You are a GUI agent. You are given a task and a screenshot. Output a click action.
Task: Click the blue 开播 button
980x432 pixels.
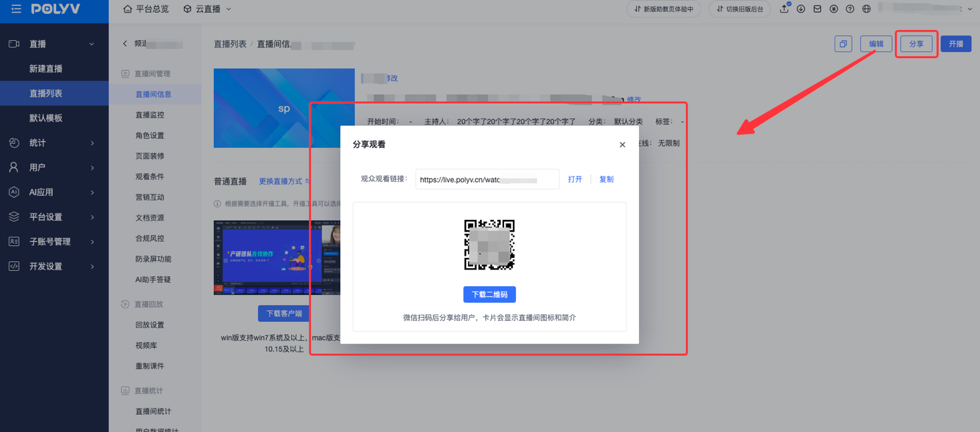pyautogui.click(x=956, y=44)
